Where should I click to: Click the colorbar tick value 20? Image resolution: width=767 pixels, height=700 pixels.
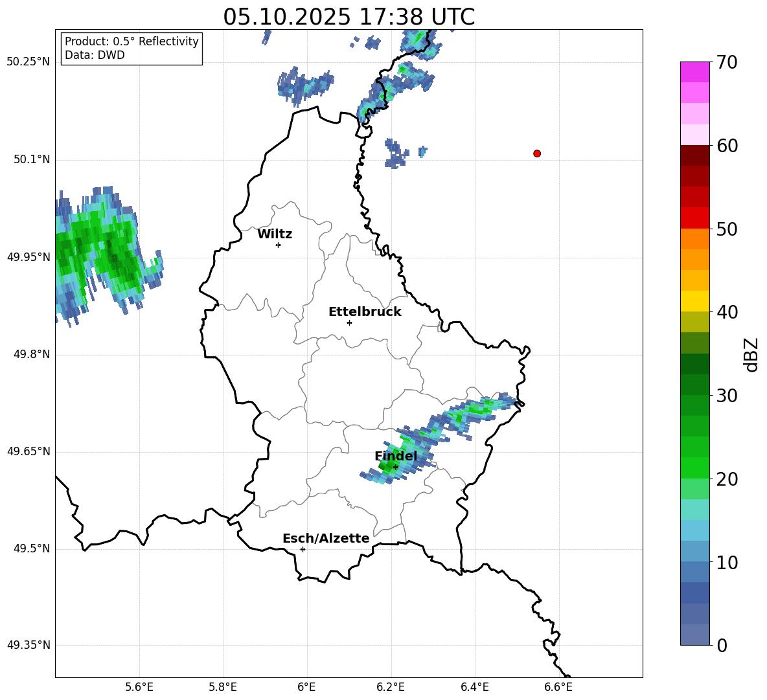pos(727,479)
